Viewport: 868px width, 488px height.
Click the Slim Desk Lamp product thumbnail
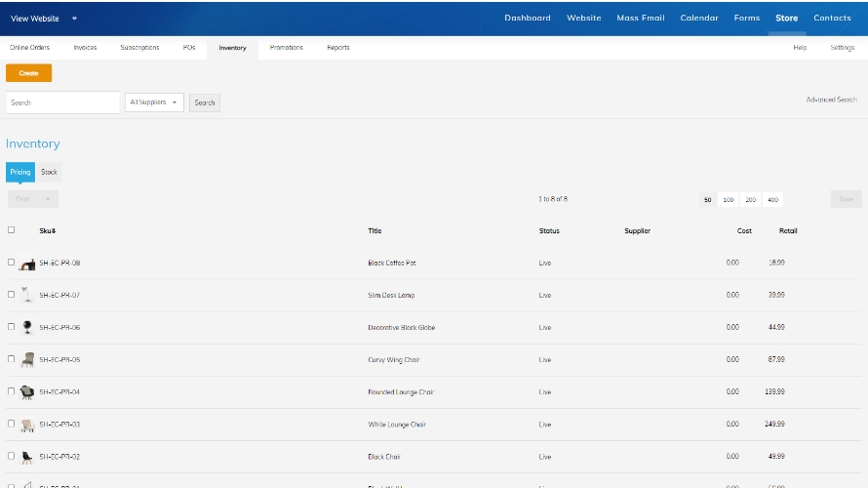pos(27,295)
